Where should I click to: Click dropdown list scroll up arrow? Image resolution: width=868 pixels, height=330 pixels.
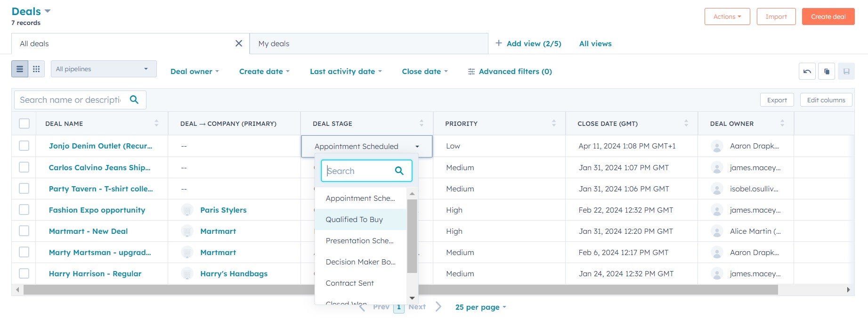pyautogui.click(x=412, y=194)
